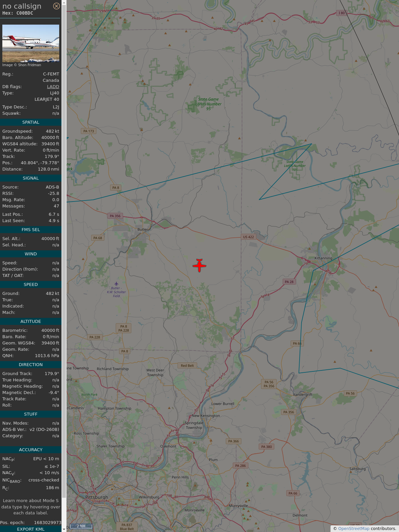
Task: Open the OpenStreetMap attribution link
Action: coord(354,528)
